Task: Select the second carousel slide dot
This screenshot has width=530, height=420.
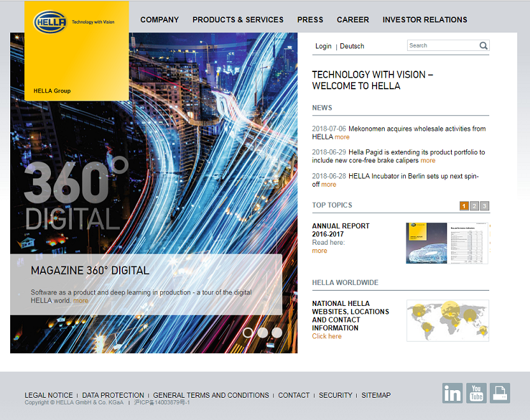Action: coord(262,333)
